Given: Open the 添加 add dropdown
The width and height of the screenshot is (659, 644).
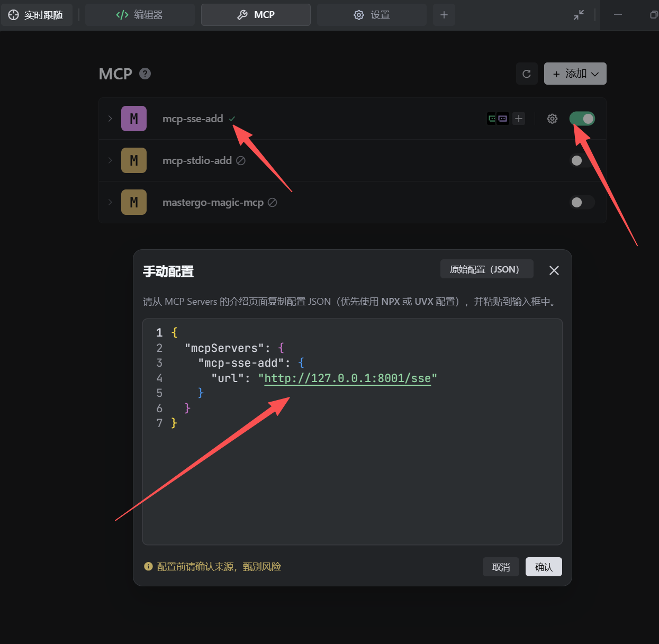Looking at the screenshot, I should [575, 74].
